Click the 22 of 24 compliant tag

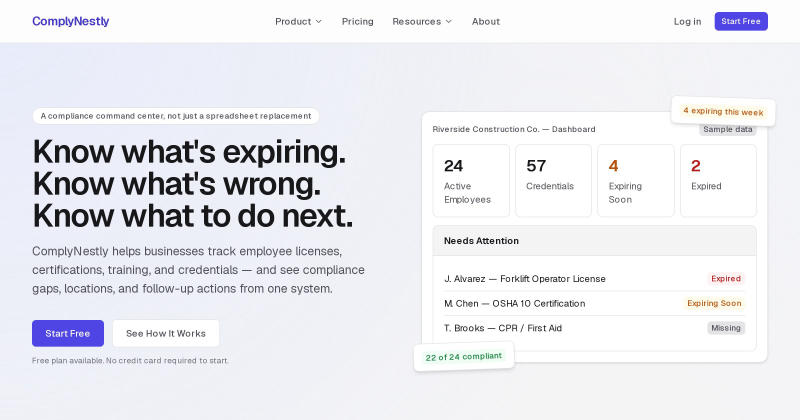click(x=464, y=356)
